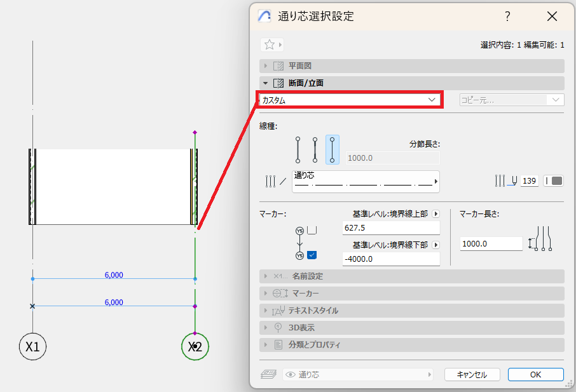The image size is (576, 392).
Task: Expand the 名前設定 panel
Action: point(412,276)
